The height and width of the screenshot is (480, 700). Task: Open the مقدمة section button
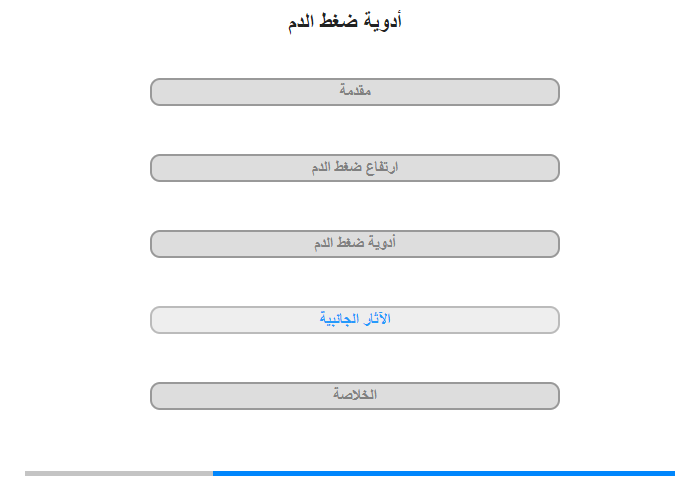[x=355, y=92]
